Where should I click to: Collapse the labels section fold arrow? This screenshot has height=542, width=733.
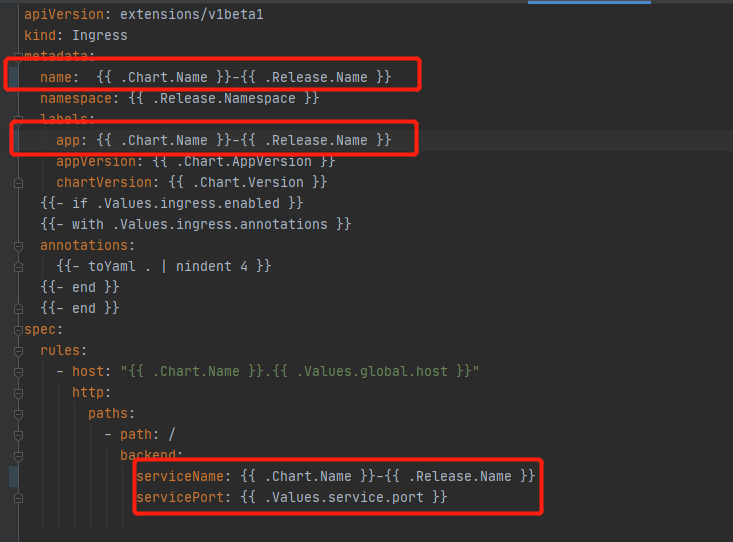pos(17,120)
